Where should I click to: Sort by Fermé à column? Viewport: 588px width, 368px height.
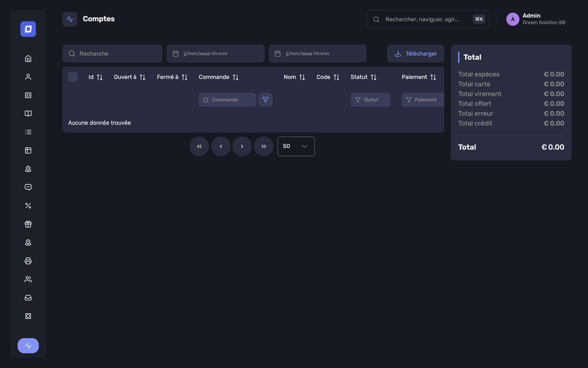(172, 77)
